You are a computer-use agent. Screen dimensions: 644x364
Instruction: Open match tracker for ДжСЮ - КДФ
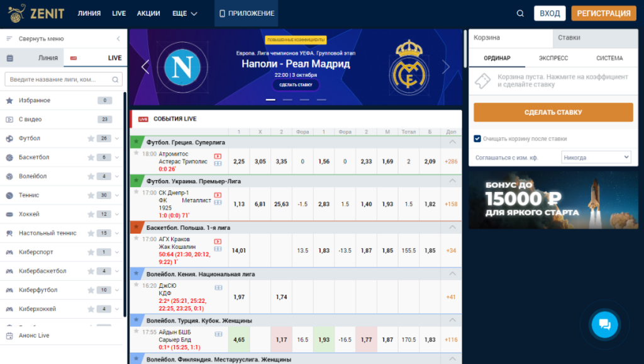pos(218,288)
